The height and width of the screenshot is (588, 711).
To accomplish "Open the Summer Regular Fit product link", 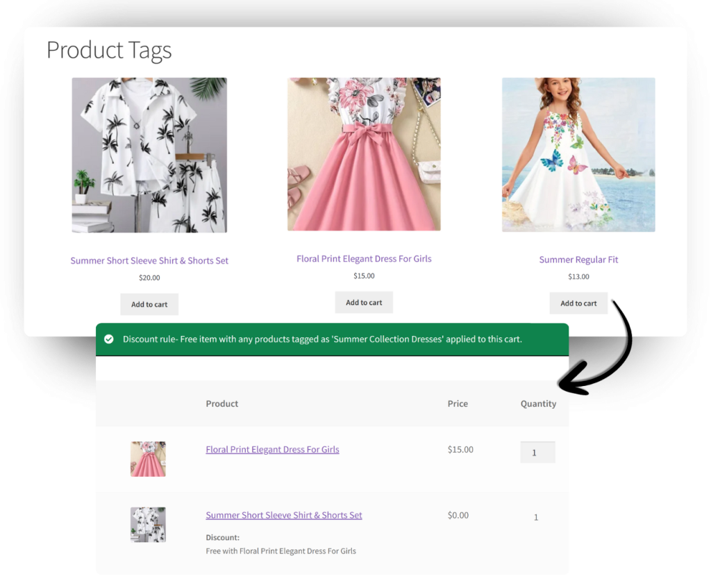I will pos(578,260).
